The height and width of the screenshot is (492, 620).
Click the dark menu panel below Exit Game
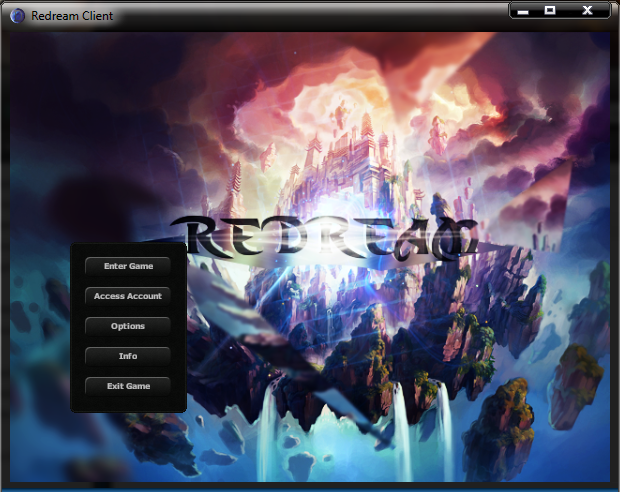pyautogui.click(x=128, y=403)
